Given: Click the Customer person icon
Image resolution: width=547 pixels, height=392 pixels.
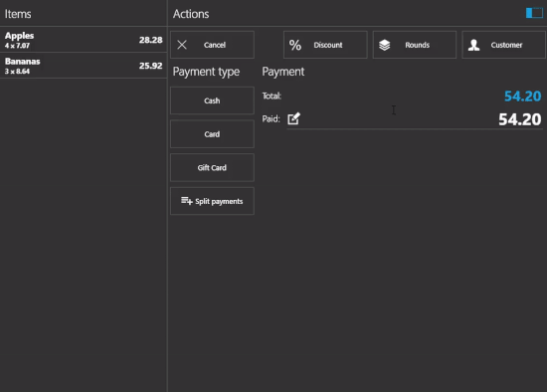Looking at the screenshot, I should 473,45.
